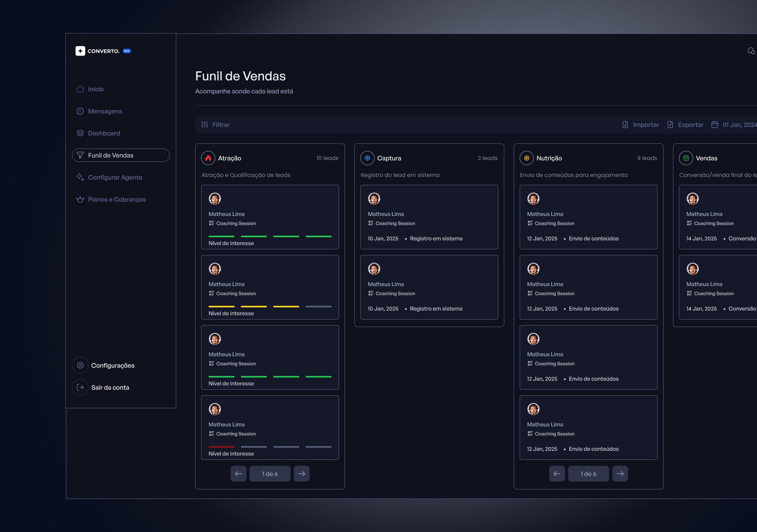Click the Vendas green stage icon

pyautogui.click(x=686, y=158)
